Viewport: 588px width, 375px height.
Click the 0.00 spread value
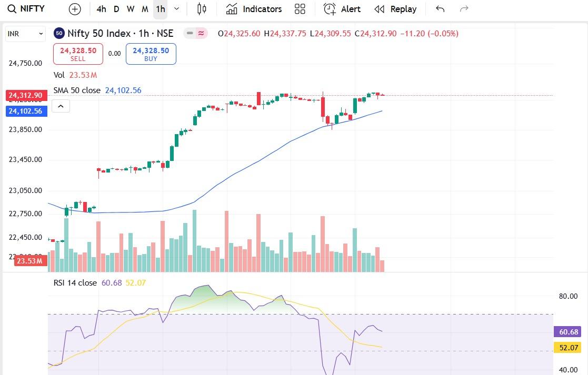click(114, 54)
